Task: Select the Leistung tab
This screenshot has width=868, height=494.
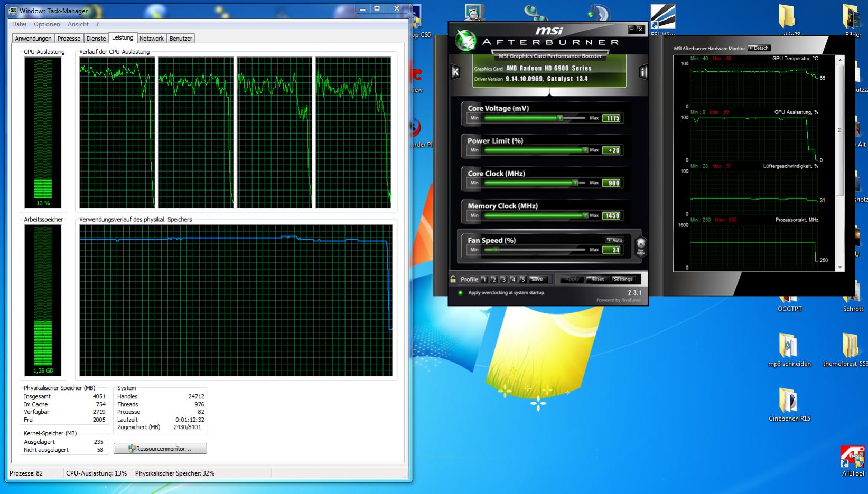Action: point(123,37)
